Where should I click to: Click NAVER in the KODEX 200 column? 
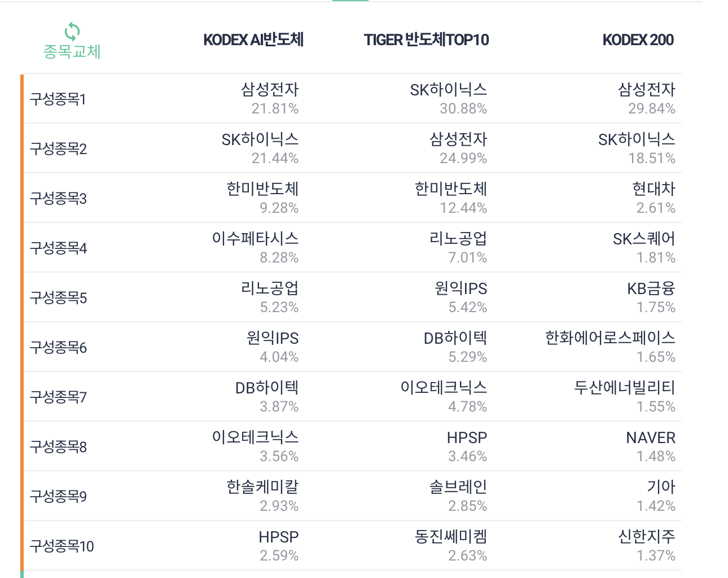650,437
